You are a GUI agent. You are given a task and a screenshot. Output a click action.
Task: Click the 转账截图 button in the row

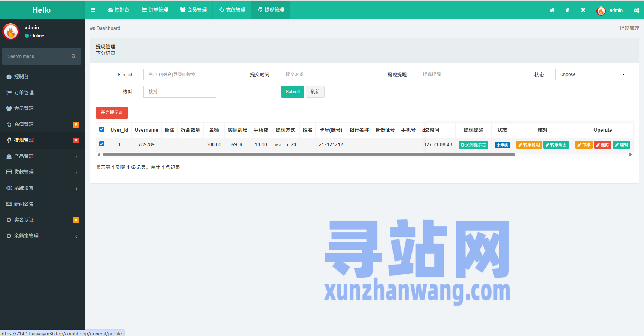coord(556,145)
